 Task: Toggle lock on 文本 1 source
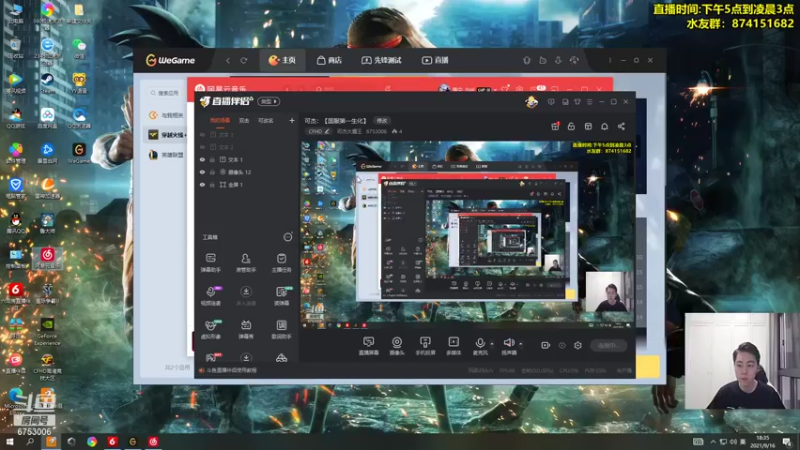tap(212, 160)
